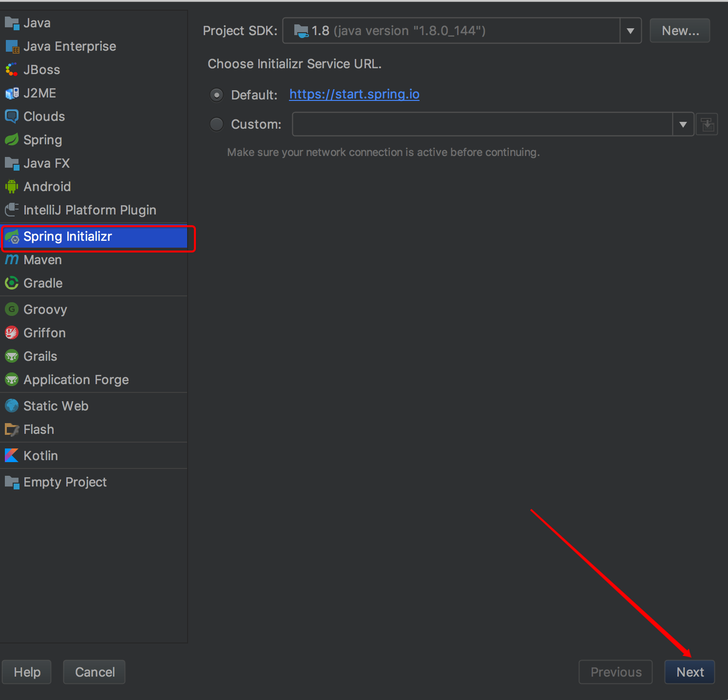This screenshot has width=728, height=700.
Task: Click the icon button beside Custom URL field
Action: (x=707, y=124)
